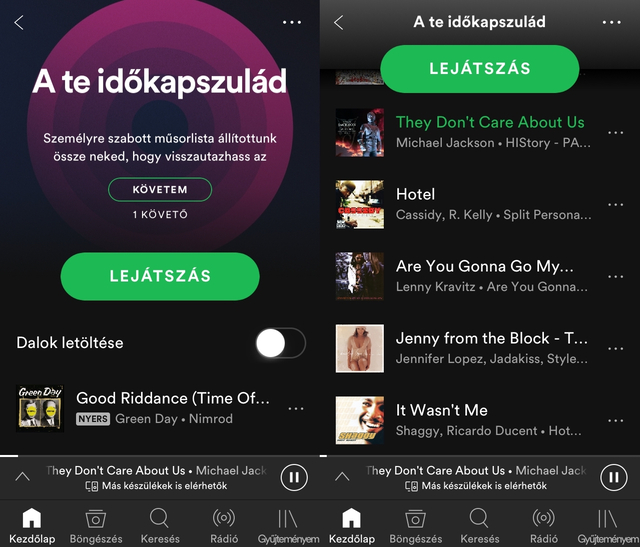The image size is (640, 547).
Task: Open more options for the Hotel track
Action: pos(615,205)
